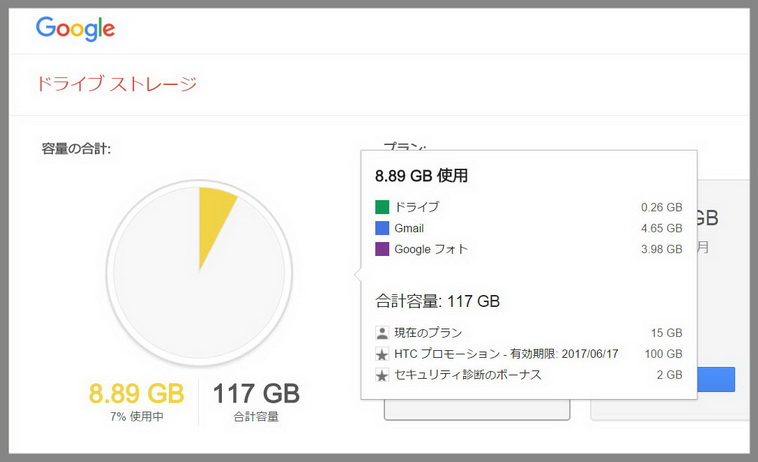Click the blue Gmail color square

coord(382,228)
